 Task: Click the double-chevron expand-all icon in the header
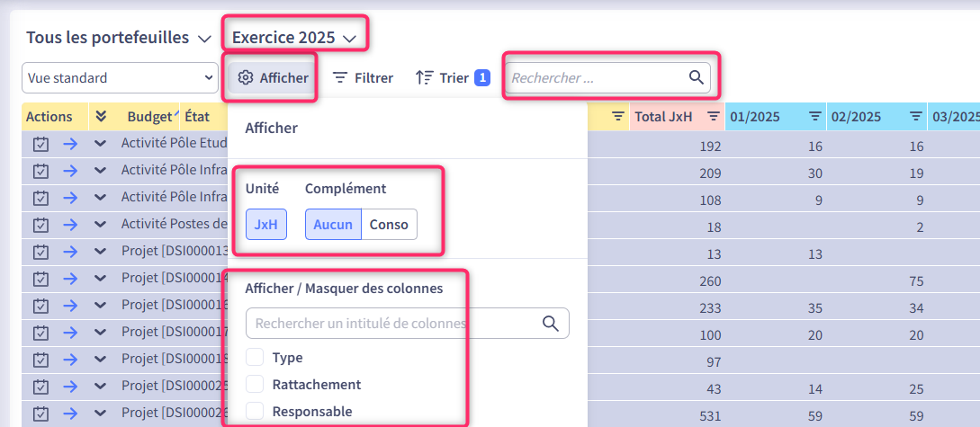101,116
